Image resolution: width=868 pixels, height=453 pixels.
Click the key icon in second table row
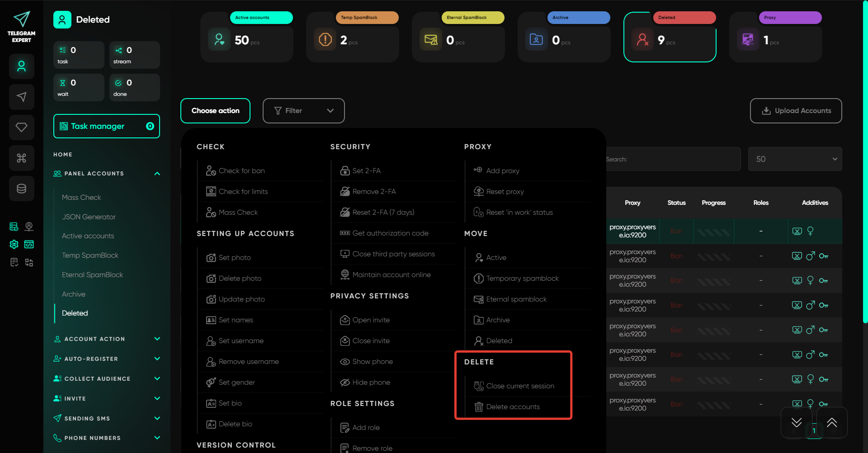(x=824, y=256)
